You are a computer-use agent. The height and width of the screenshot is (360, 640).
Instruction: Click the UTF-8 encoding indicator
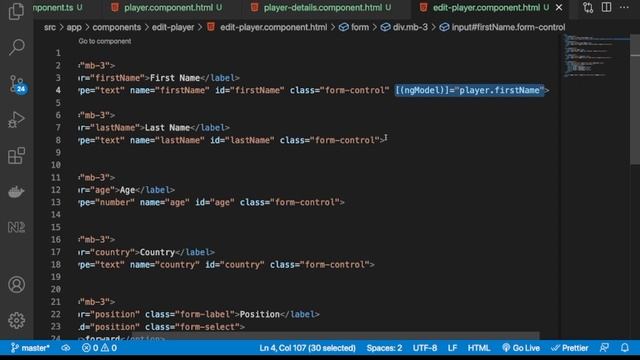[x=424, y=348]
